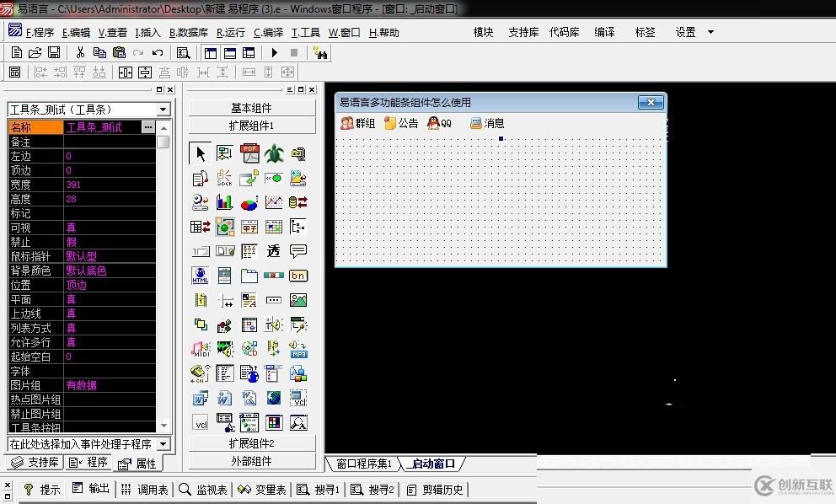Click the 代码库 button in top bar
Viewport: 836px width, 504px height.
point(564,32)
